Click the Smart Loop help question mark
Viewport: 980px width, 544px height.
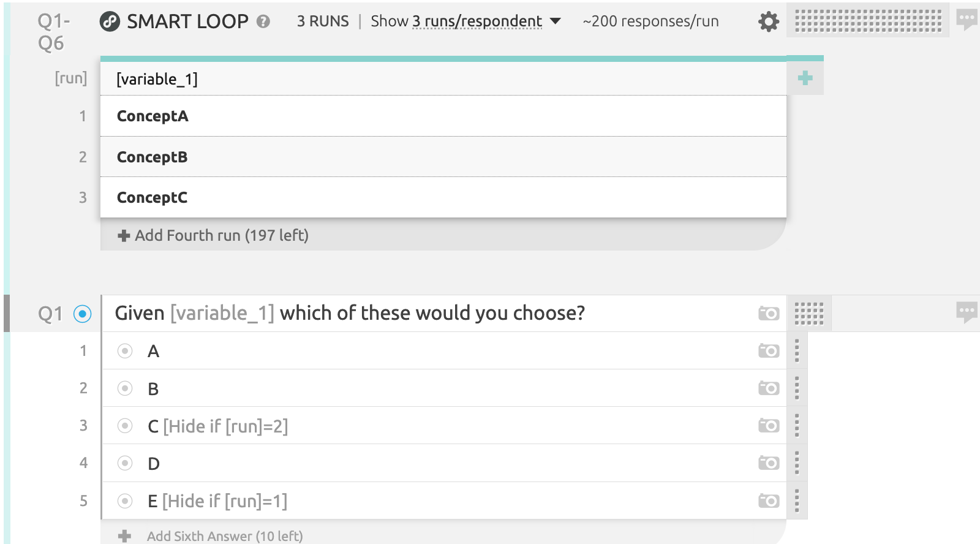[263, 22]
